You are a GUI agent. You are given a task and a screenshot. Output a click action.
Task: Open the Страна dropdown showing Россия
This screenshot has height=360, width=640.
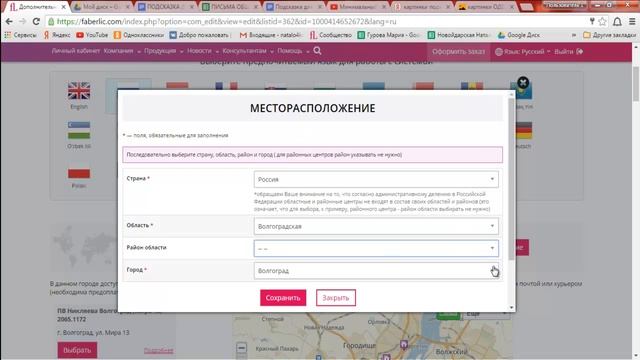point(376,179)
